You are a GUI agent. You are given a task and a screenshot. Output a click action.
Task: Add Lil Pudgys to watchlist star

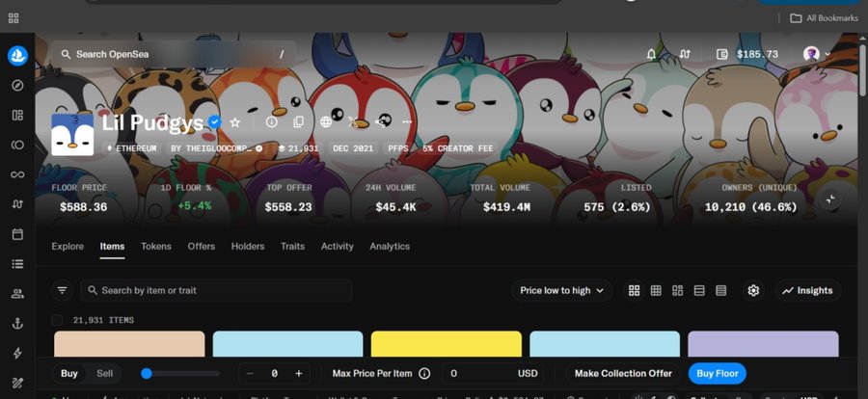coord(235,122)
